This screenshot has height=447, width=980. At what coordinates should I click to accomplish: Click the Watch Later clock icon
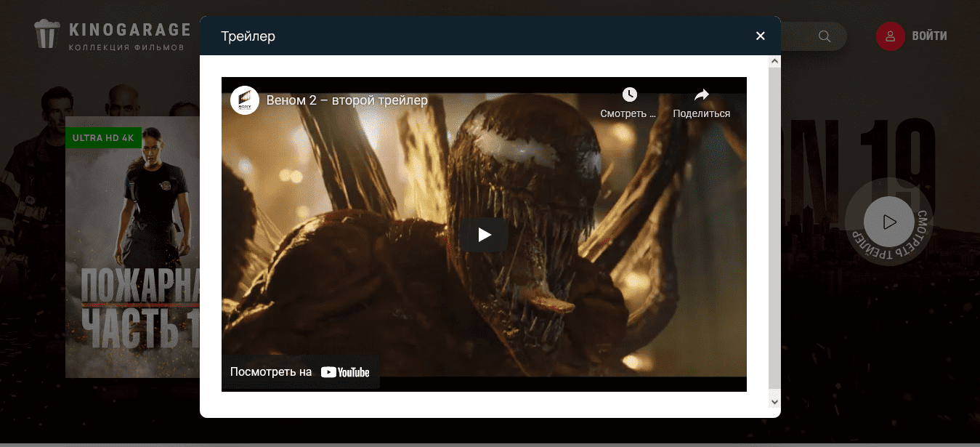click(629, 94)
